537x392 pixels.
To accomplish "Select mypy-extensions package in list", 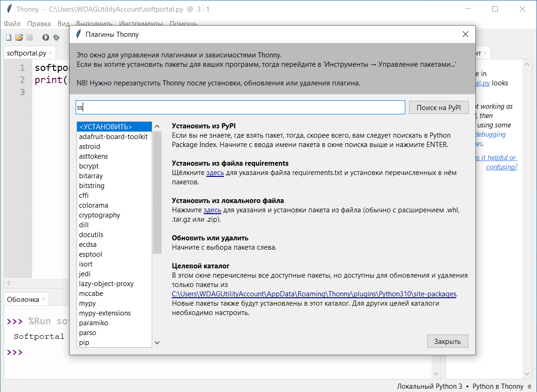I will click(x=114, y=313).
